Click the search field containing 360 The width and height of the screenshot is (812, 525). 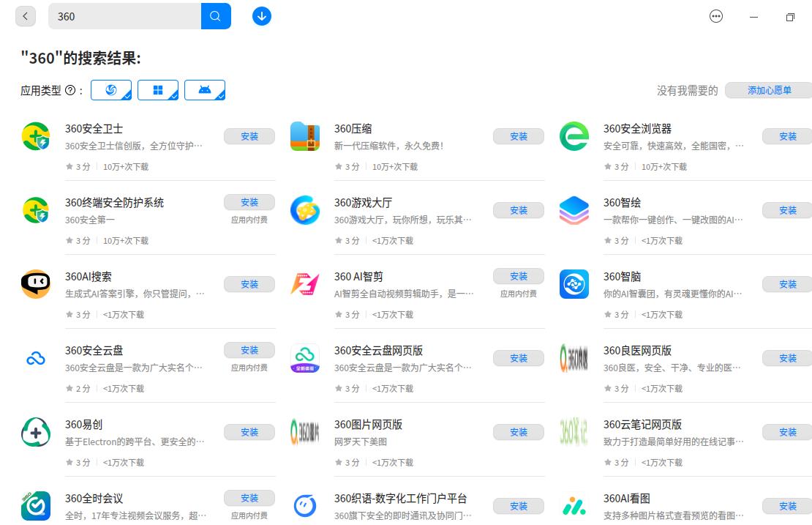[x=125, y=16]
